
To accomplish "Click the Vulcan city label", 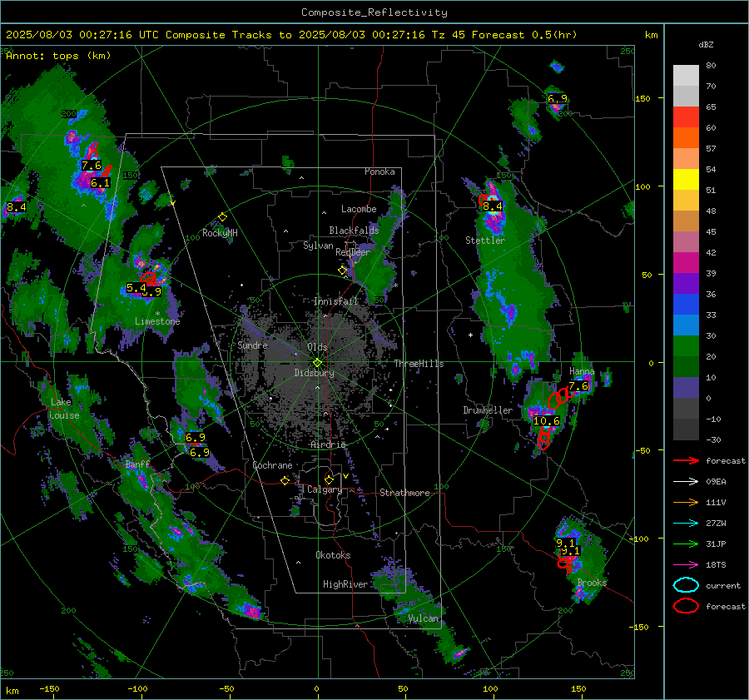I will tap(424, 618).
